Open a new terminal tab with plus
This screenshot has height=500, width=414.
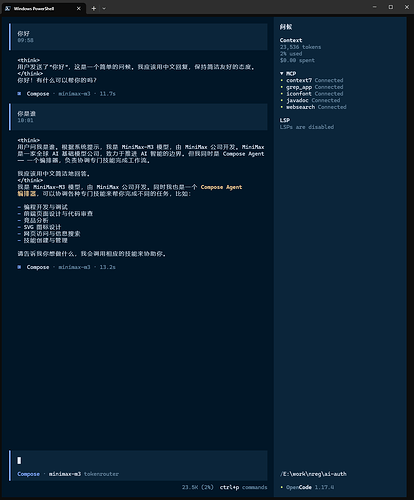click(x=94, y=8)
